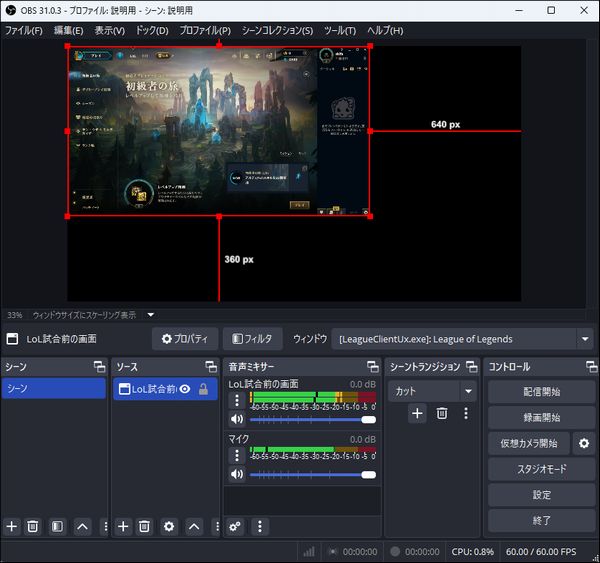
Task: Delete transition with trash icon
Action: 442,413
